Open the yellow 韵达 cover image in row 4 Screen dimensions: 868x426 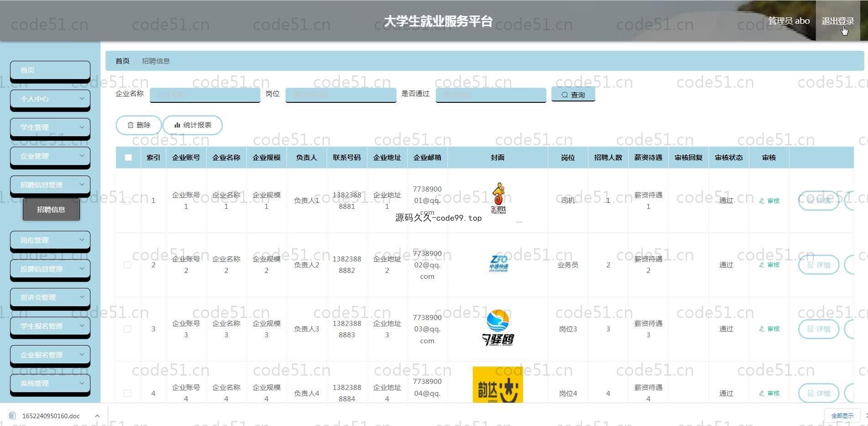[x=498, y=384]
